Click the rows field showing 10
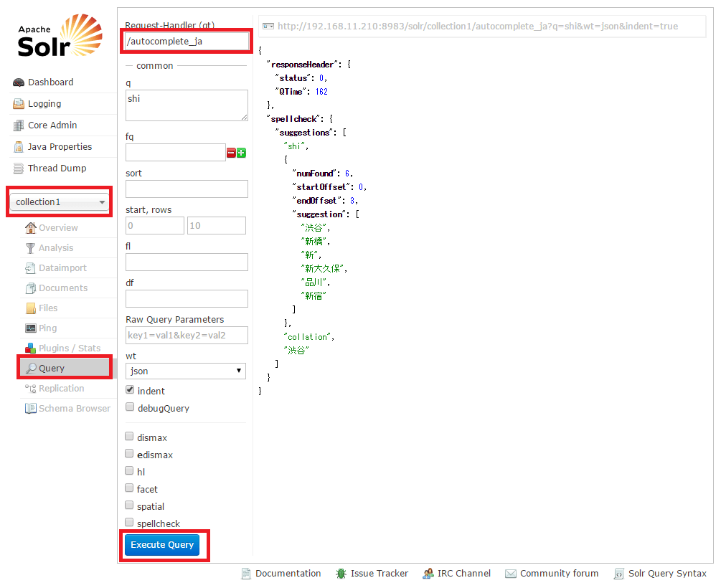Screen dimensions: 721x588 (217, 226)
